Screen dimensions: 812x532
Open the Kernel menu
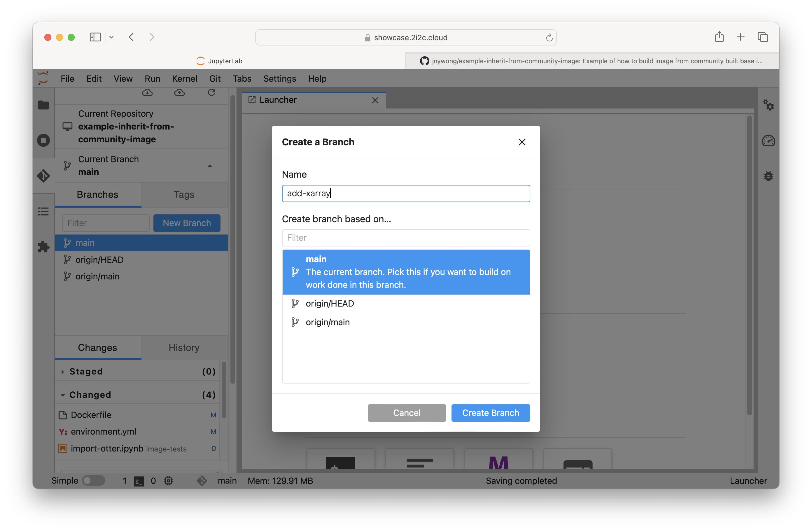pos(184,78)
